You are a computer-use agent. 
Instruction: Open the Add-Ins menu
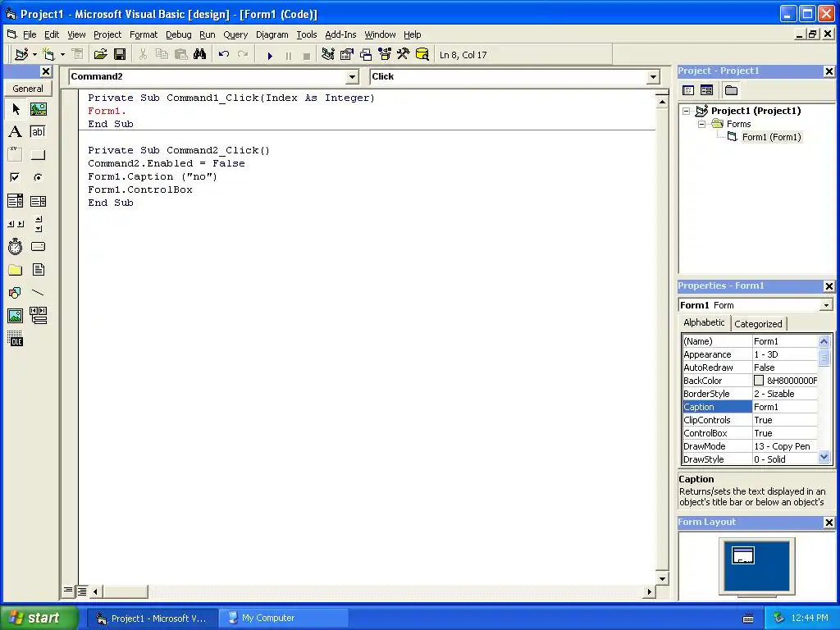(x=340, y=34)
